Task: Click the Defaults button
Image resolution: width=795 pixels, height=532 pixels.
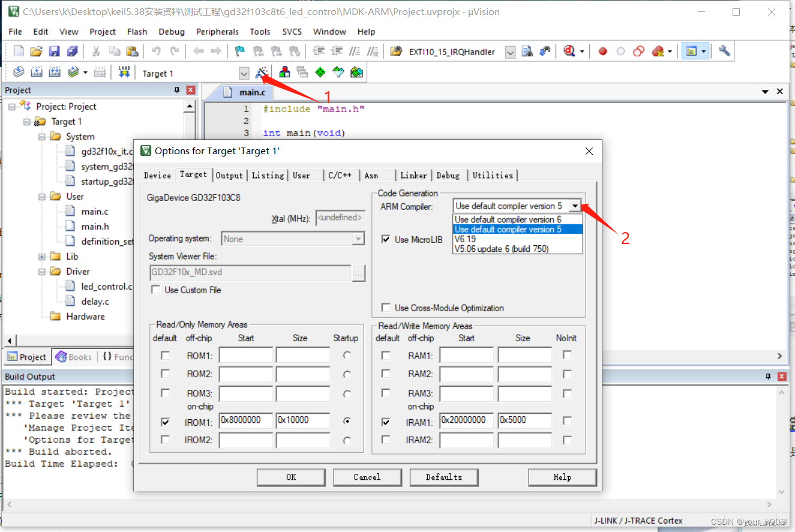Action: 444,477
